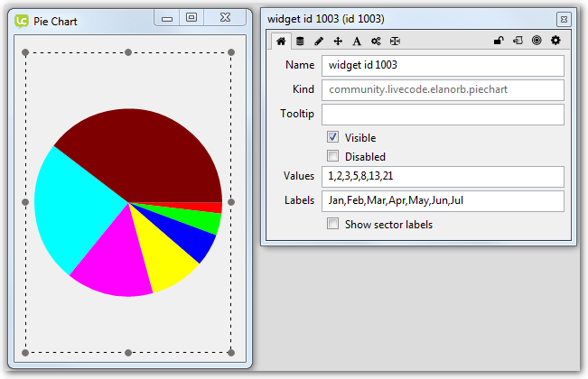Image resolution: width=588 pixels, height=379 pixels.
Task: Click the Labels text field
Action: click(x=443, y=200)
